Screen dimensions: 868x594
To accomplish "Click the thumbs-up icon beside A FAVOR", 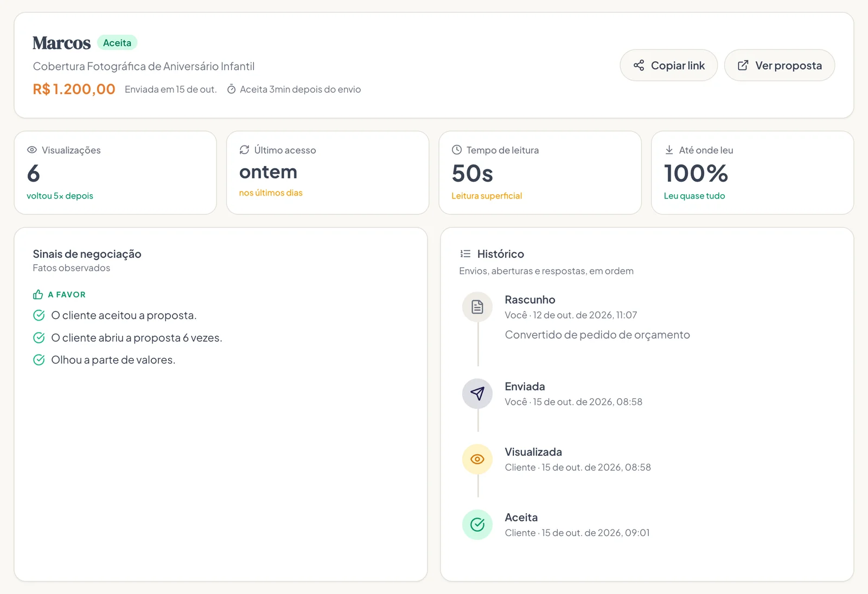I will tap(38, 295).
